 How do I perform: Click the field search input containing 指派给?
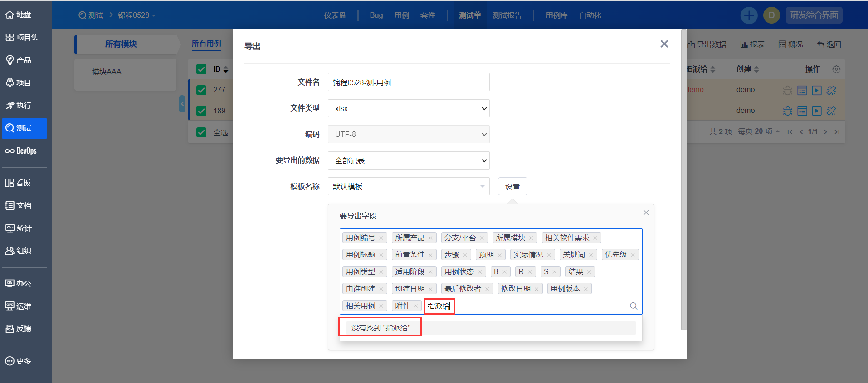point(439,306)
